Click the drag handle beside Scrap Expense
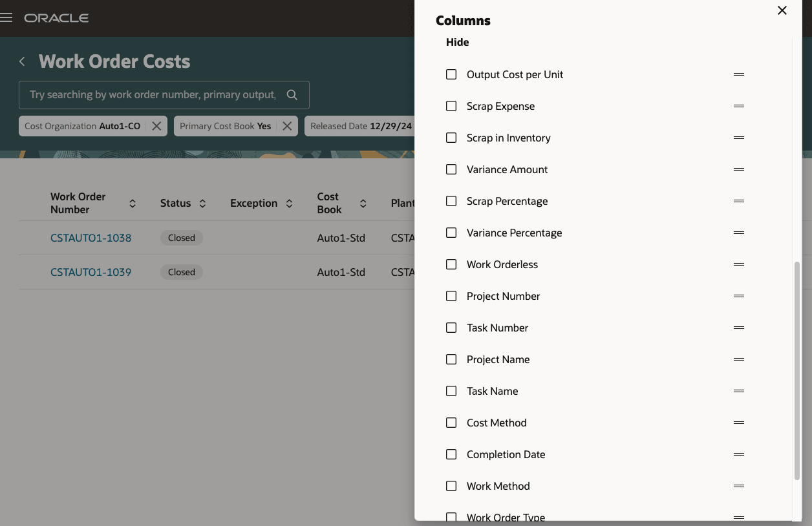This screenshot has height=526, width=812. click(738, 106)
